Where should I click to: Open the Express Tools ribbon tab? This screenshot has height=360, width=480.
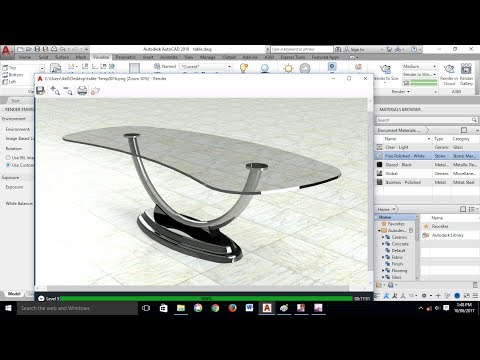[293, 57]
